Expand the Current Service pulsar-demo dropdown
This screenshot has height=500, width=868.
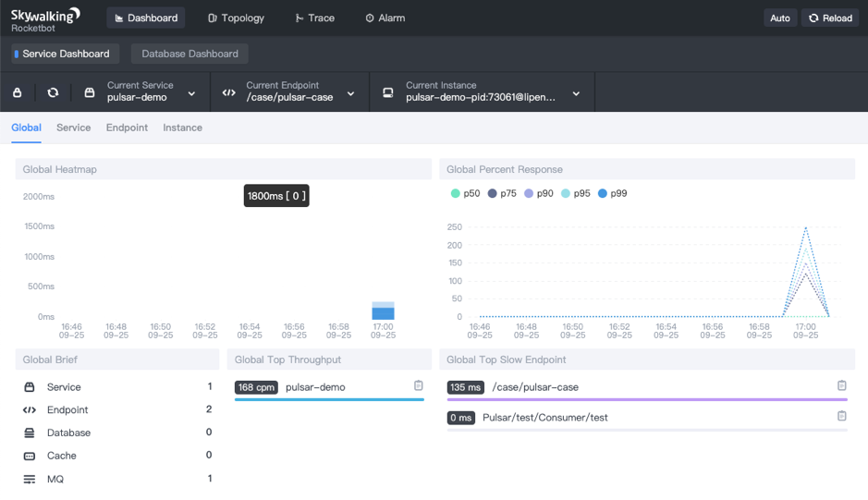pyautogui.click(x=191, y=93)
